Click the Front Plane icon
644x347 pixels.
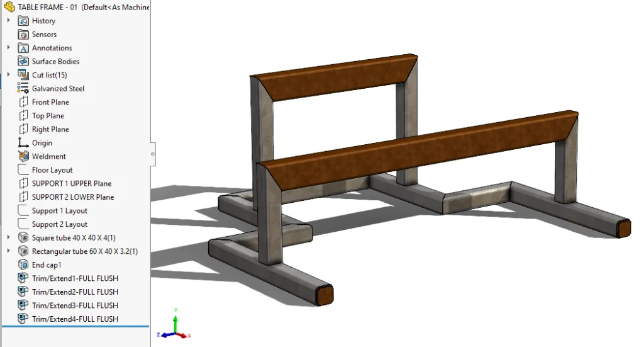[23, 102]
